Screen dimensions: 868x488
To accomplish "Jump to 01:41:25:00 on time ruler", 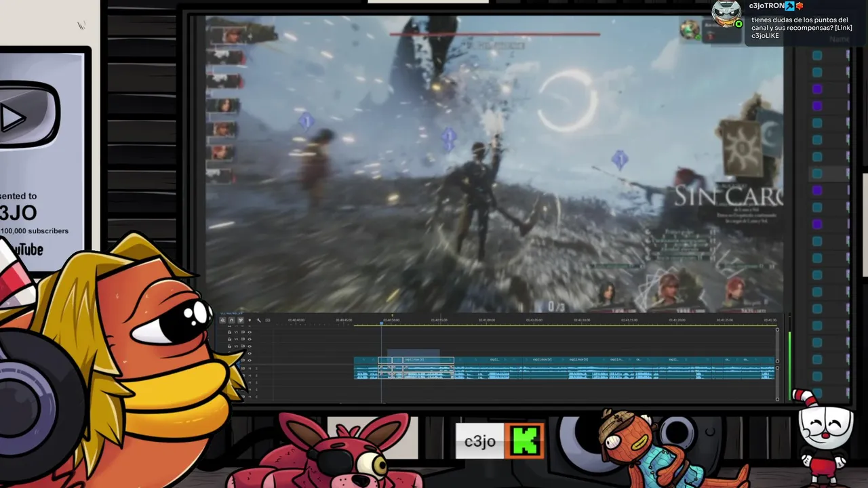I will 724,320.
